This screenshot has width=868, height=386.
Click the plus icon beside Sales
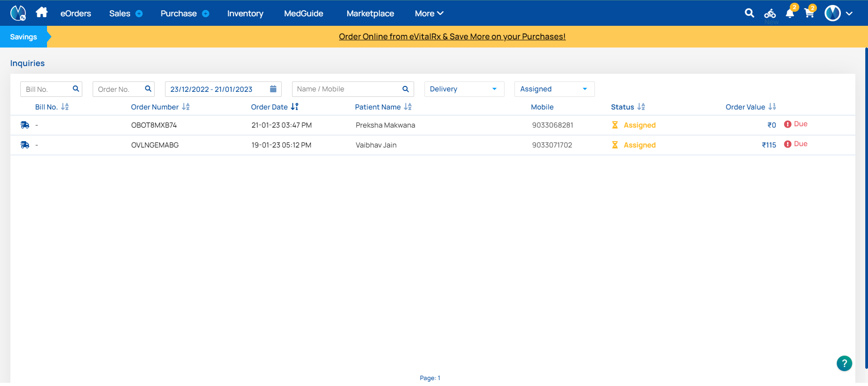tap(139, 14)
